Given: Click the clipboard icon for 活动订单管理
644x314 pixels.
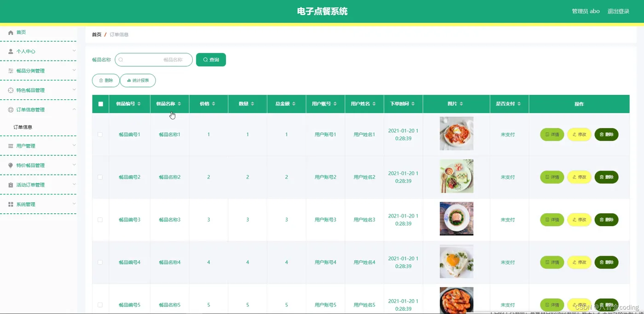Looking at the screenshot, I should [x=11, y=185].
